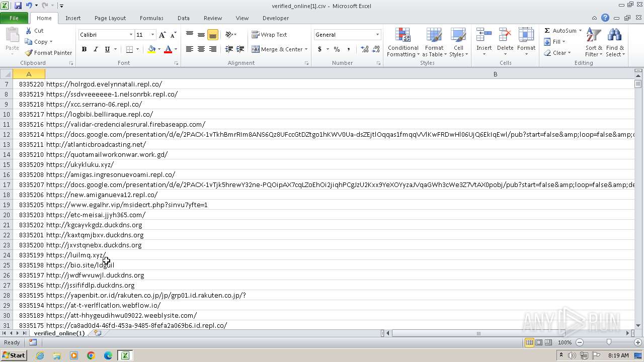644x362 pixels.
Task: Open Format as Table gallery
Action: point(434,43)
